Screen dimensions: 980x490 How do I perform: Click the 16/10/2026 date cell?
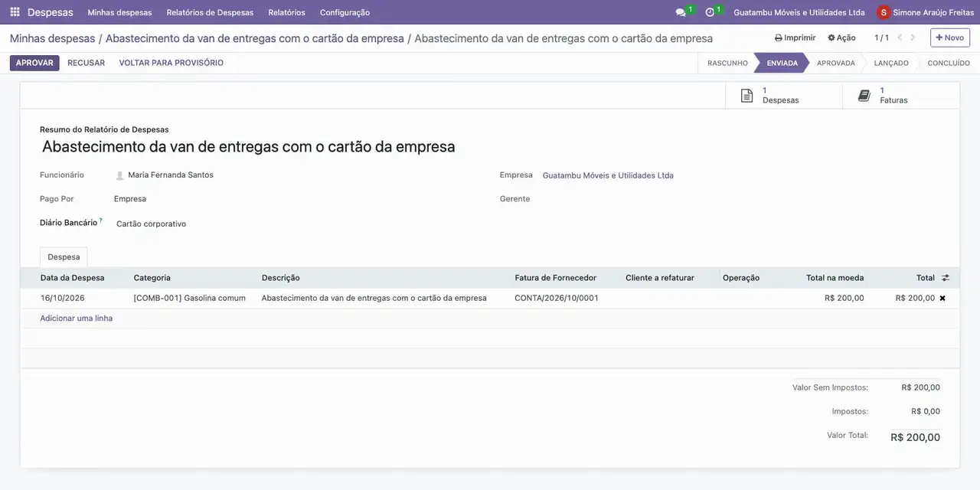[63, 299]
